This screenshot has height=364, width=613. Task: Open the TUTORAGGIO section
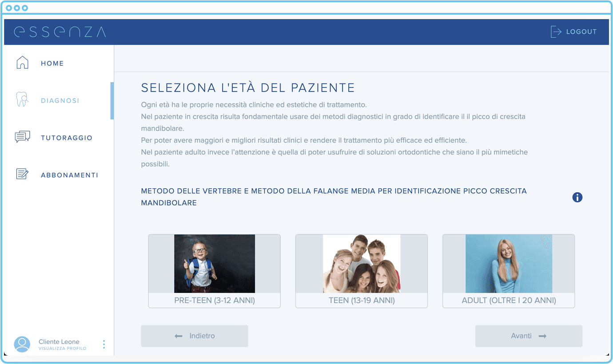(x=67, y=138)
